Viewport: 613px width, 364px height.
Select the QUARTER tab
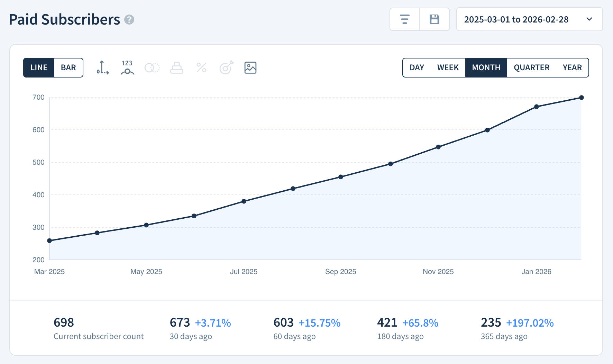[531, 67]
